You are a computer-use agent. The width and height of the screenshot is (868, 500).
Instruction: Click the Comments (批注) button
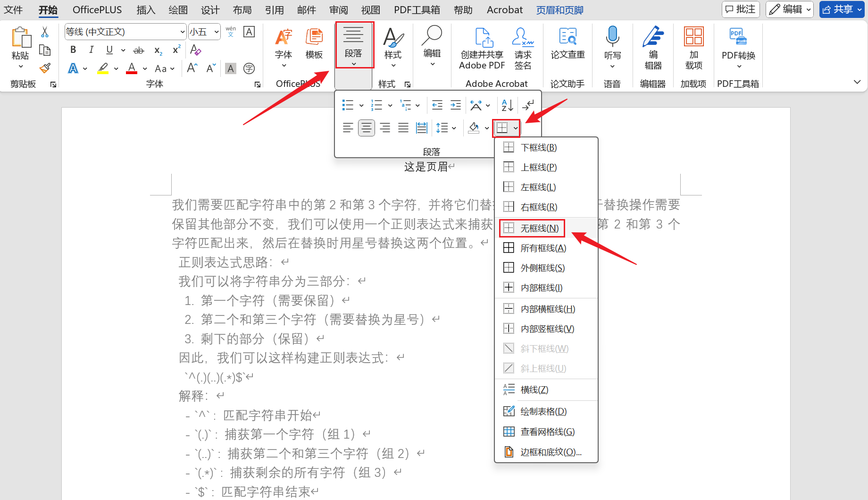(x=741, y=9)
